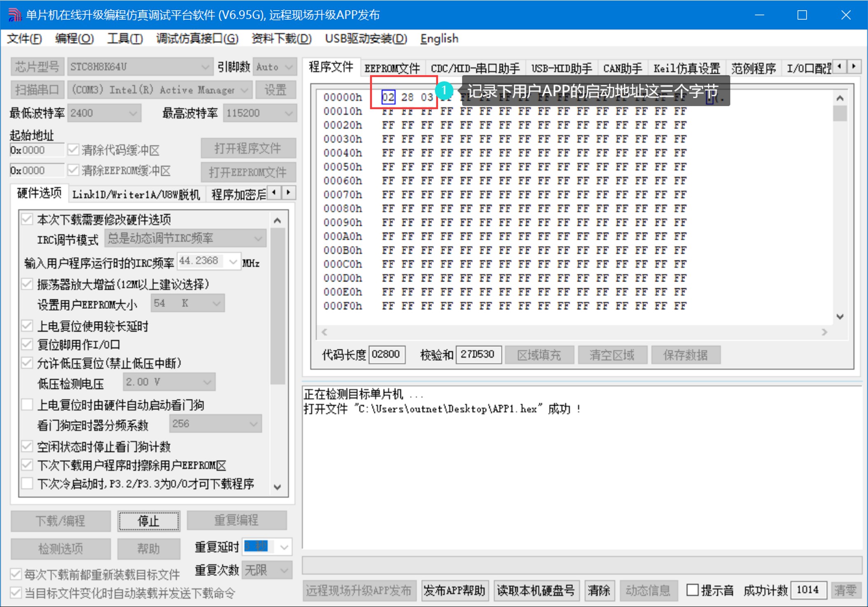
Task: Click 代码长度 02800 field
Action: (387, 354)
